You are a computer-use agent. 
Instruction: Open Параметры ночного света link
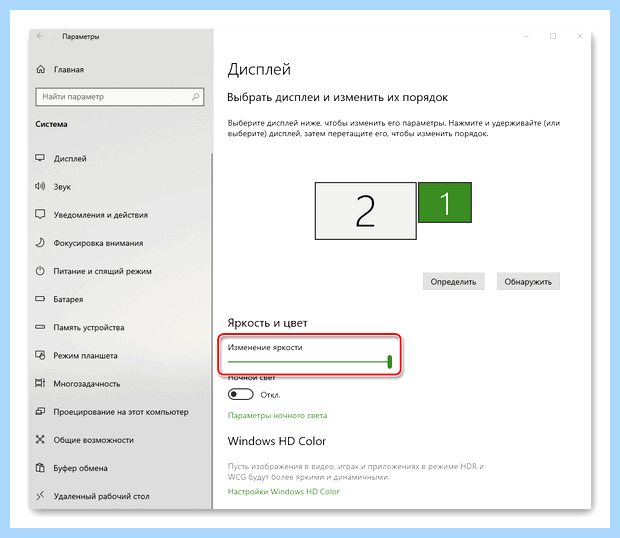tap(278, 415)
